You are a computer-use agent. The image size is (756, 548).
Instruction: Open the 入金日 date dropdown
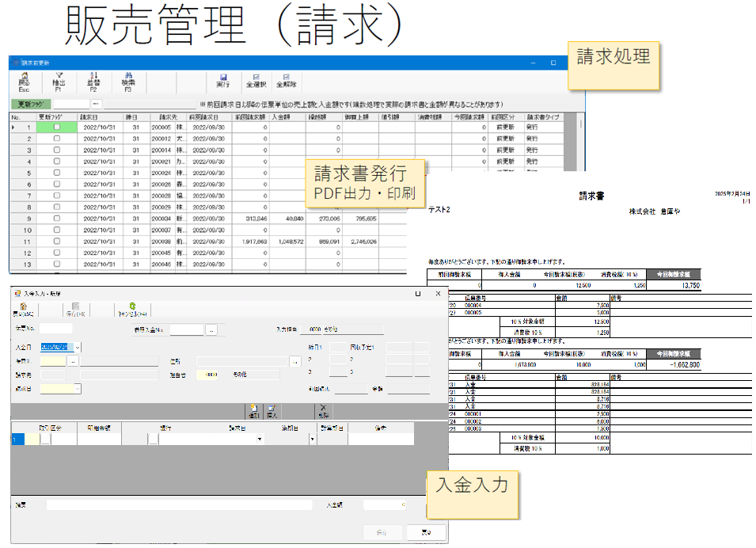pyautogui.click(x=78, y=347)
